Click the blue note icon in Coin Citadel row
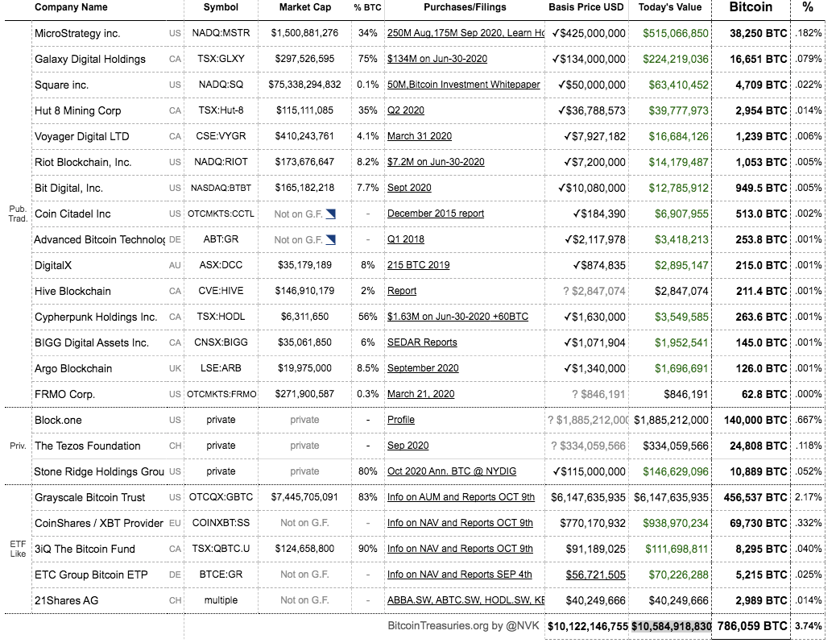Viewport: 840px width, 643px height. pyautogui.click(x=330, y=214)
